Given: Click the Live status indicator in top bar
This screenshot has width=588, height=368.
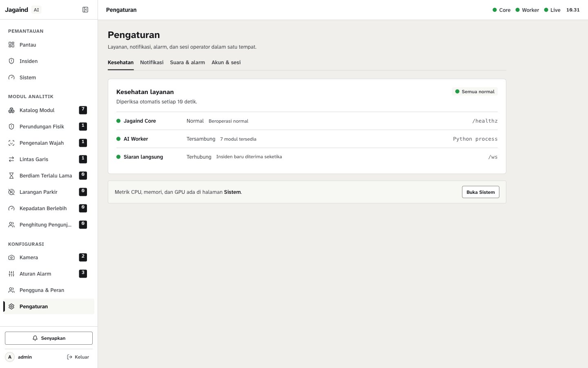Looking at the screenshot, I should [x=552, y=10].
